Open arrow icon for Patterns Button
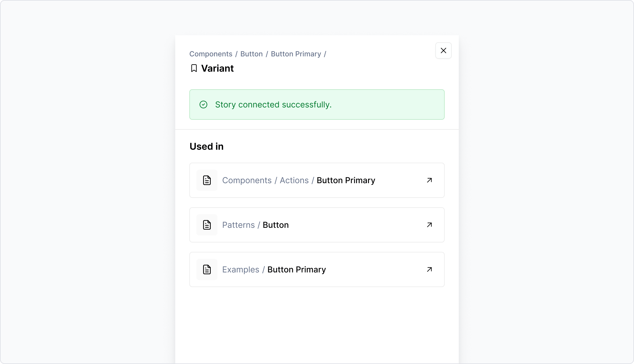The image size is (634, 364). coord(429,225)
